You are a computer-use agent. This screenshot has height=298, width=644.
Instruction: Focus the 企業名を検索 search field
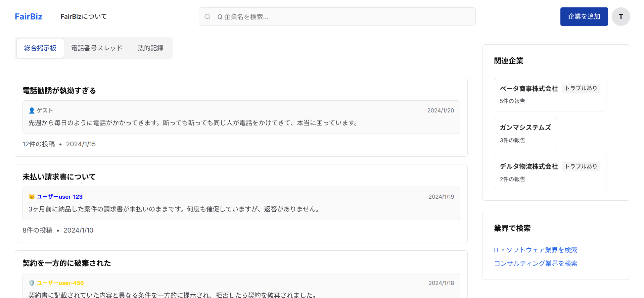[x=342, y=17]
